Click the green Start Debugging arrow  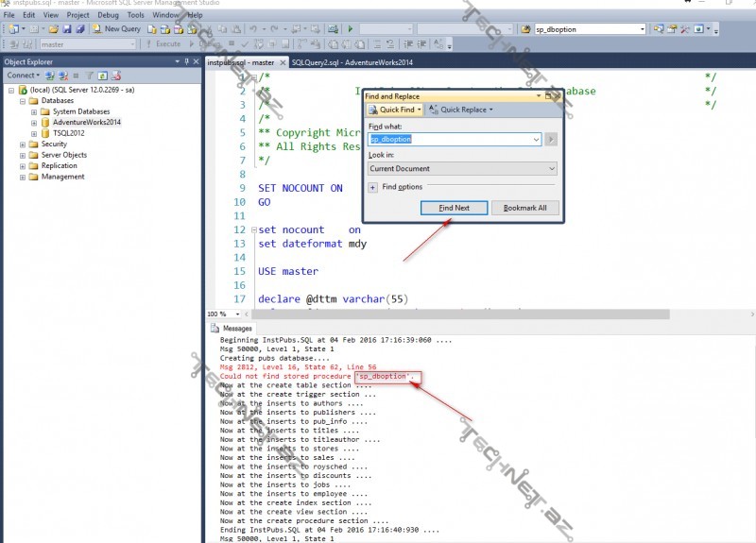[x=350, y=29]
